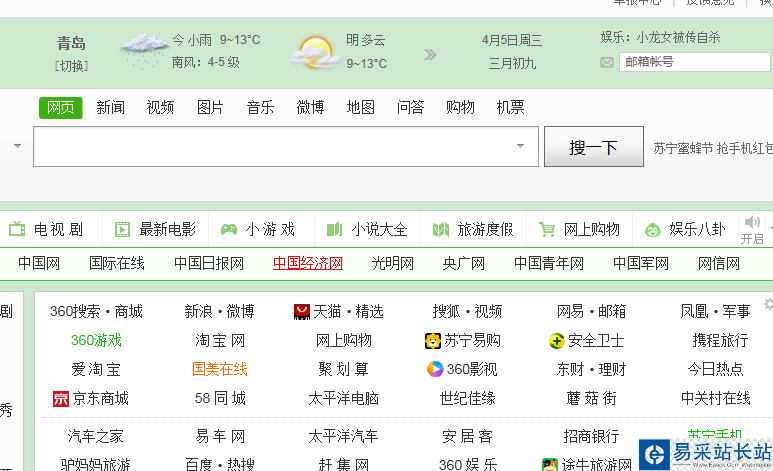773x471 pixels.
Task: Open 小说大全 books icon
Action: click(334, 229)
